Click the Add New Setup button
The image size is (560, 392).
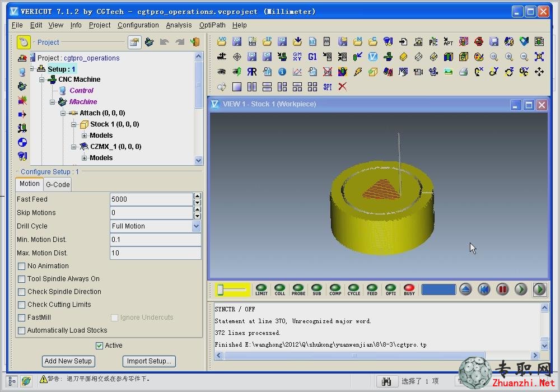click(x=68, y=361)
